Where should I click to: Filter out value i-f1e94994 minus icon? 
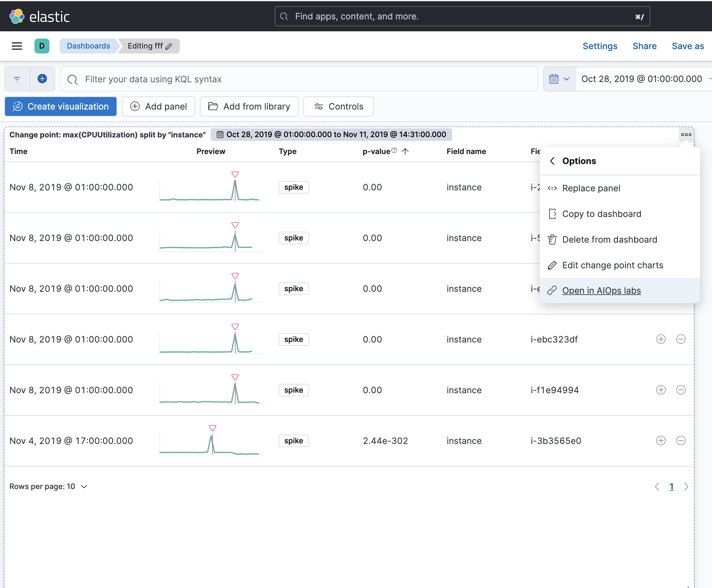pyautogui.click(x=681, y=390)
